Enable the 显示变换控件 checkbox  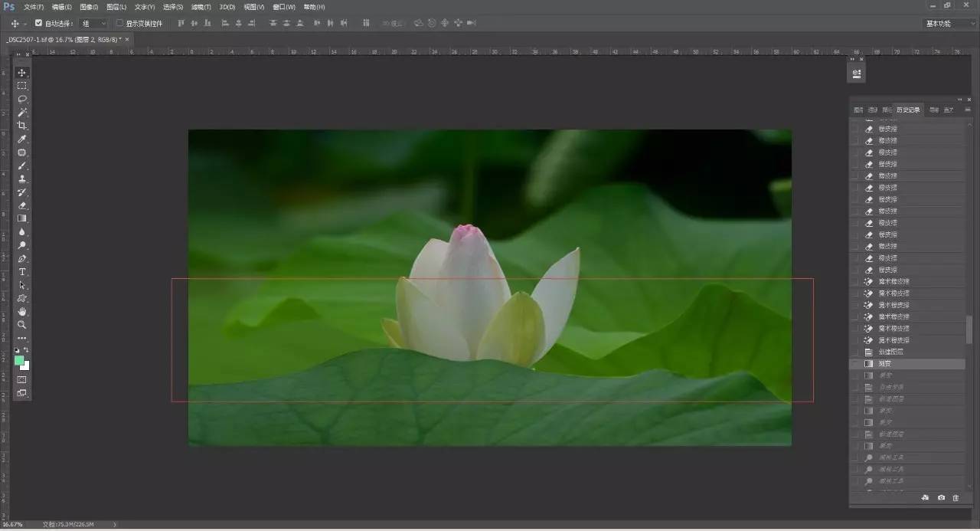click(119, 23)
